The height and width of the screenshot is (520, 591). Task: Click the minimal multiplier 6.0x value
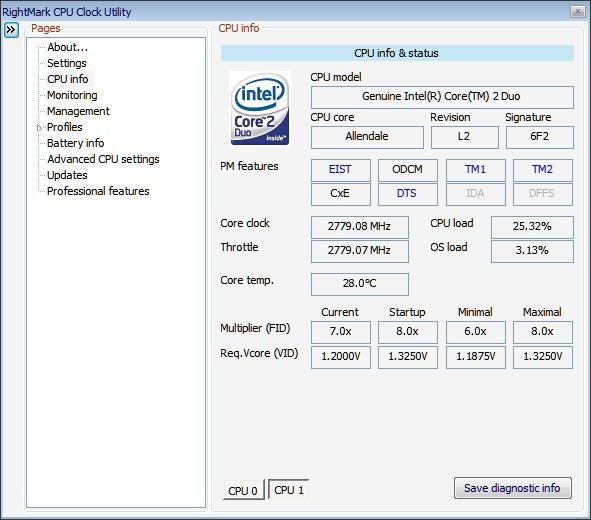pos(476,332)
